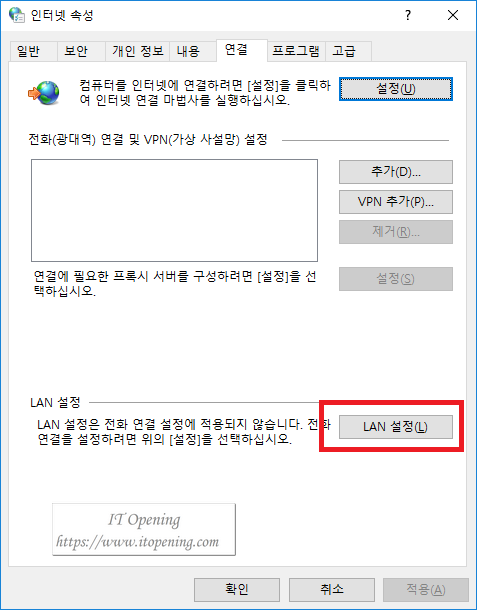
Task: Click inside the empty VPN connections list box
Action: [174, 210]
